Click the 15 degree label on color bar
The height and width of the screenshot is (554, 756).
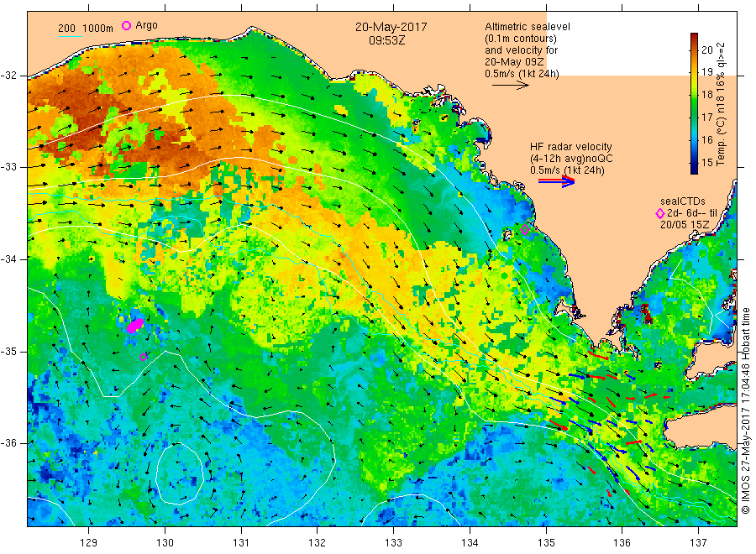(x=706, y=162)
